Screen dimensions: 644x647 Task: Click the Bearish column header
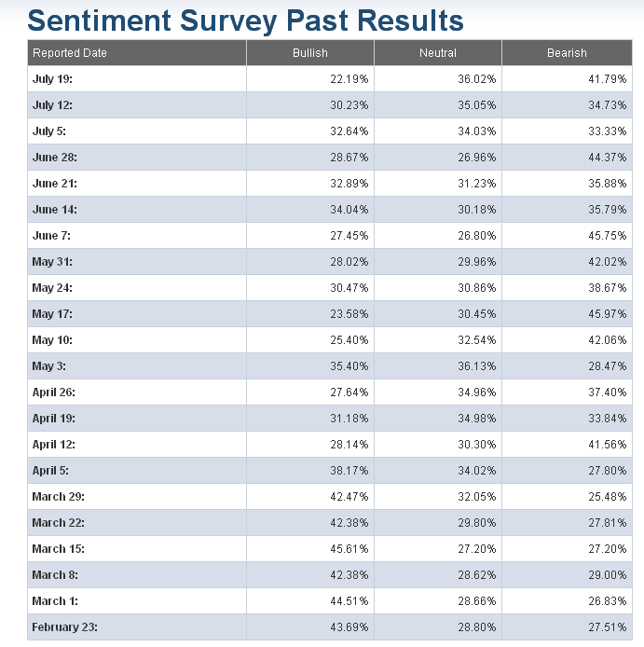[567, 53]
